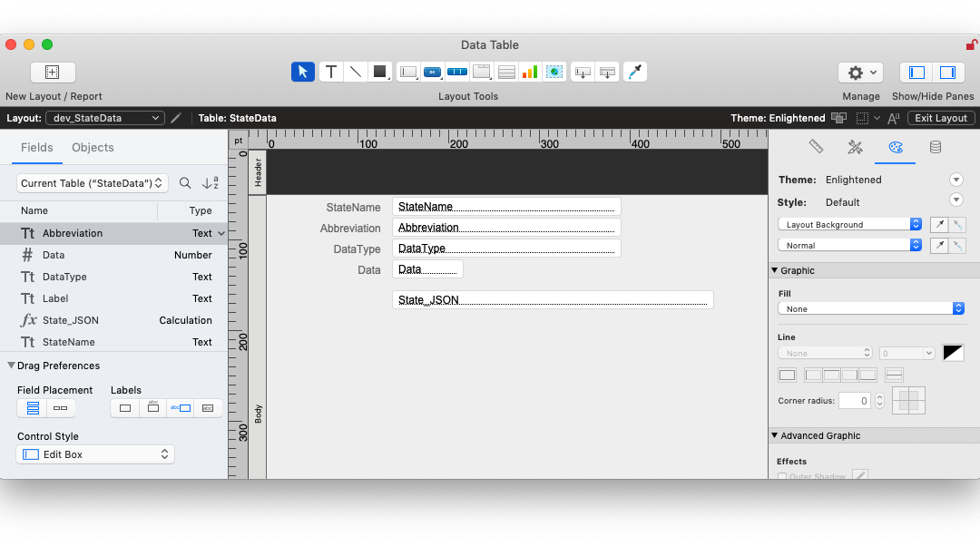
Task: Open the Position ruler inspector tab
Action: pos(816,147)
